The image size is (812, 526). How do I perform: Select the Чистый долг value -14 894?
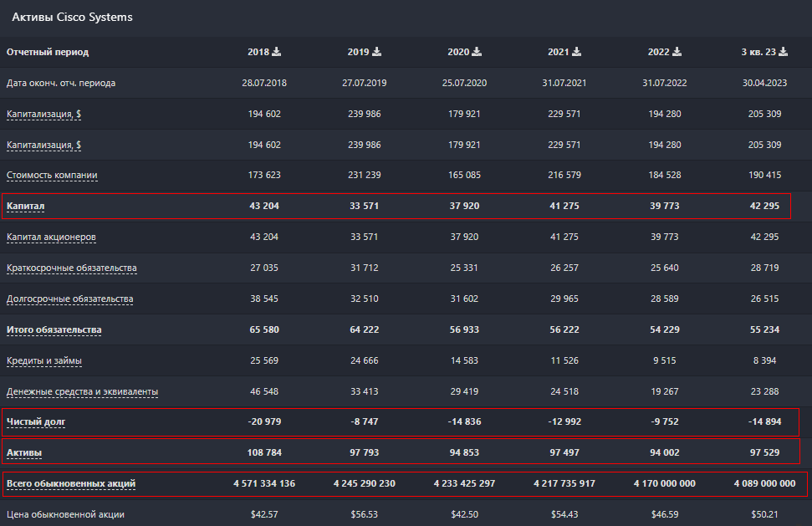pos(764,422)
